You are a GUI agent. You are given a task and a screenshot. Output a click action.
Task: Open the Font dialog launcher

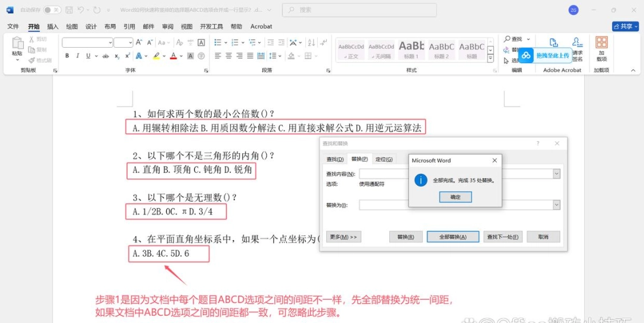click(206, 70)
